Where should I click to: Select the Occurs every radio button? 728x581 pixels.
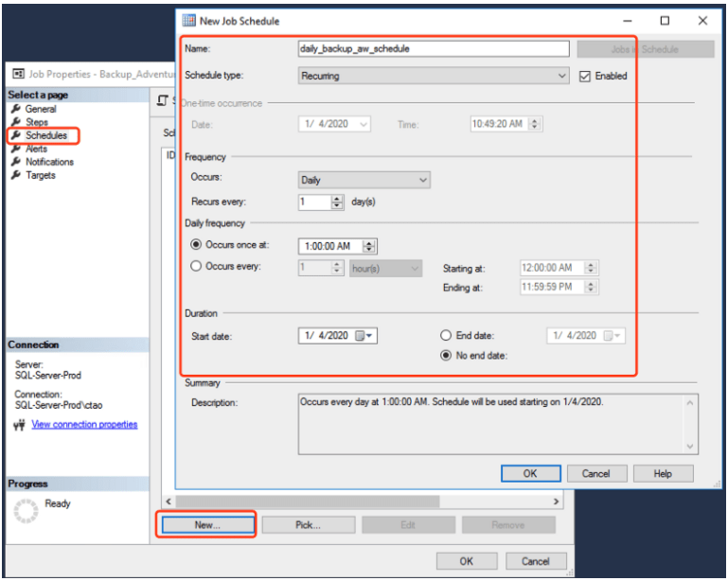196,267
